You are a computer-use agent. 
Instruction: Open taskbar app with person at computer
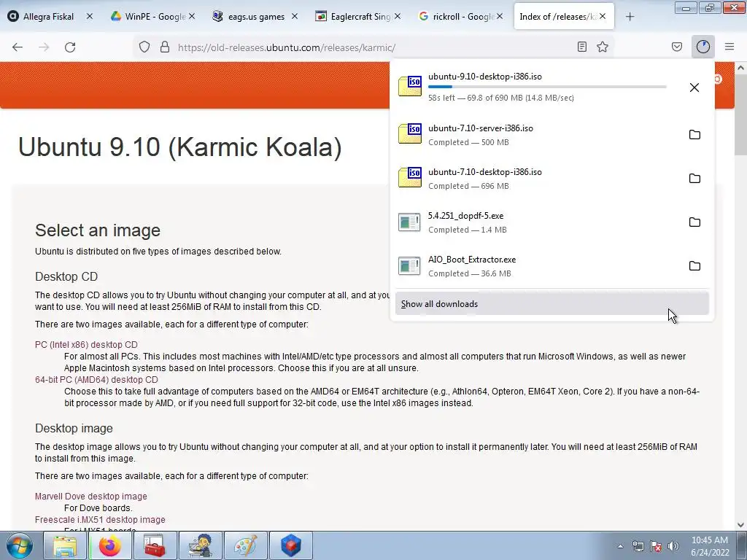[201, 545]
